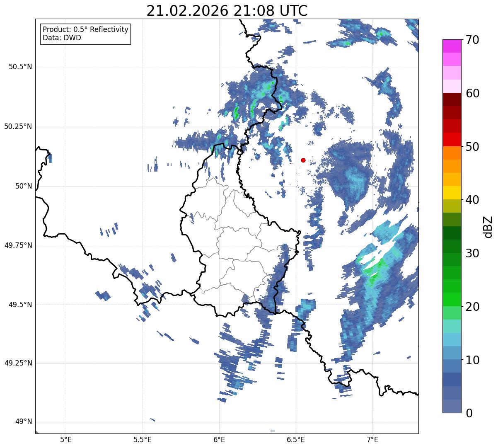The height and width of the screenshot is (448, 498).
Task: Click the 6.5°E longitude label
Action: [296, 439]
